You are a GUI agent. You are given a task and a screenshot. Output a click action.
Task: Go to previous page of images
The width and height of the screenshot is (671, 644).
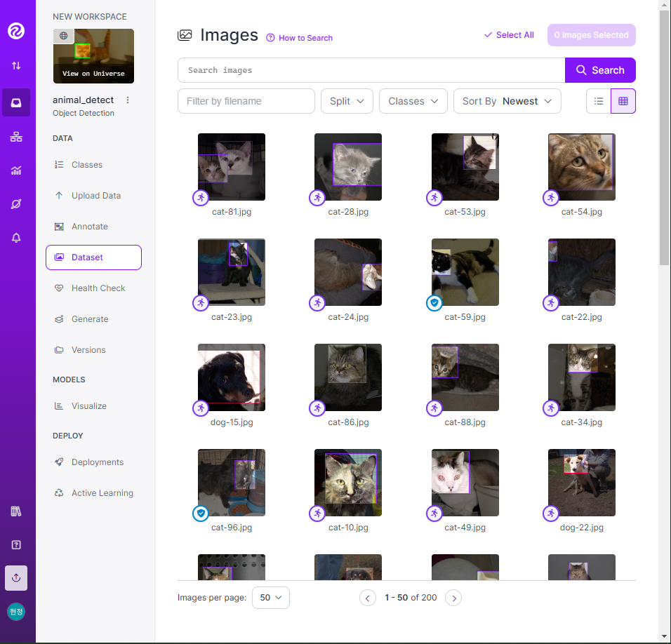[x=368, y=598]
